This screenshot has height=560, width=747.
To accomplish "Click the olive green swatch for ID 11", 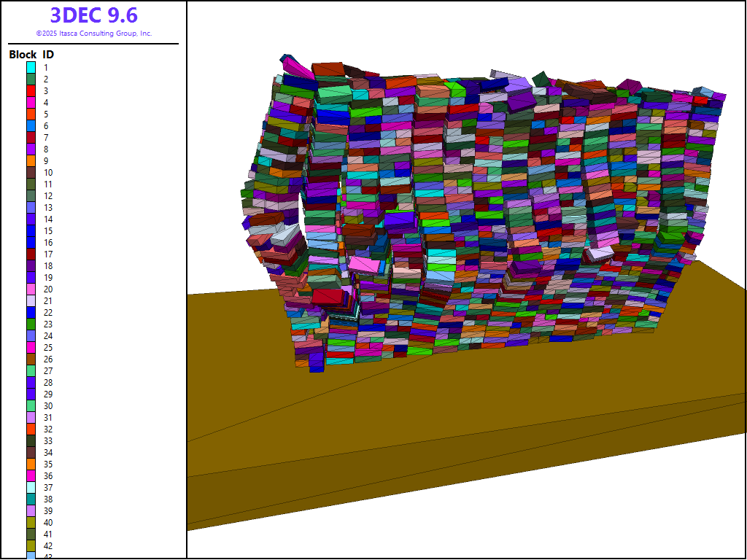I will tap(31, 184).
